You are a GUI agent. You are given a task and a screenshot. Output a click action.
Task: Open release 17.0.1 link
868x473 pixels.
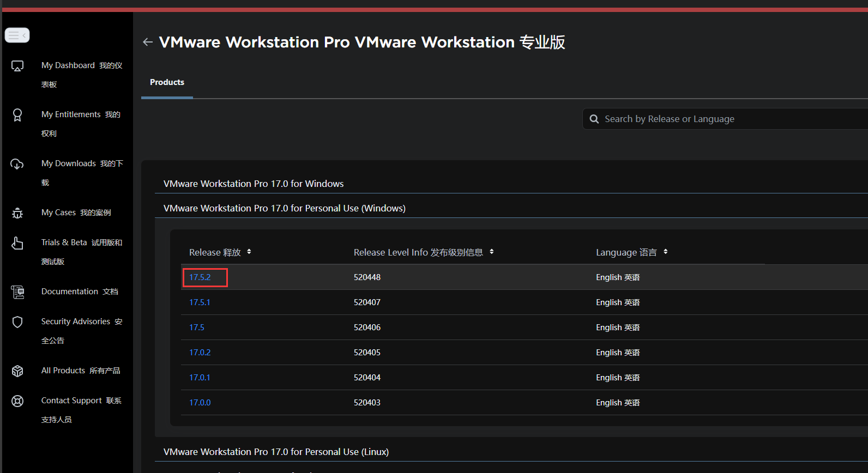[200, 378]
